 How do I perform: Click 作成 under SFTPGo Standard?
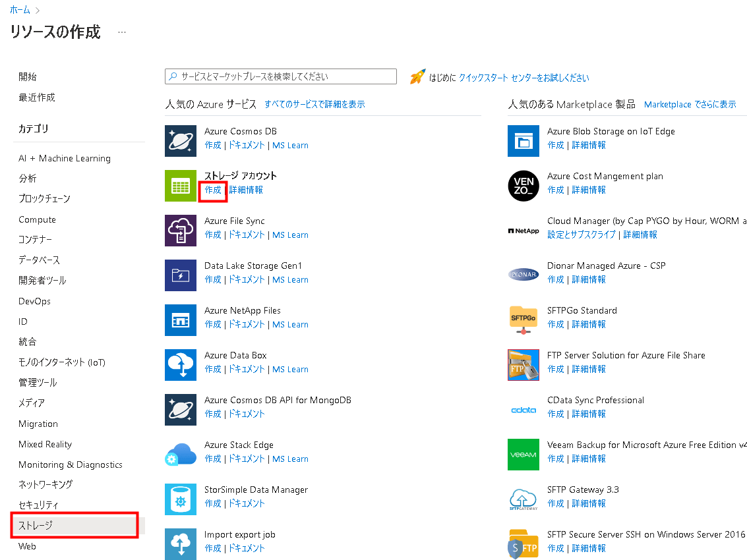(556, 324)
